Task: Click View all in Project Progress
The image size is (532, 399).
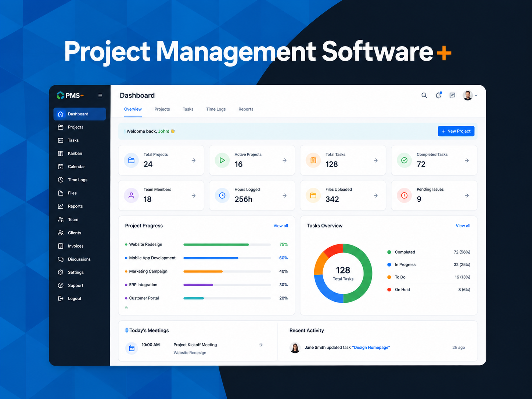Action: [x=281, y=226]
